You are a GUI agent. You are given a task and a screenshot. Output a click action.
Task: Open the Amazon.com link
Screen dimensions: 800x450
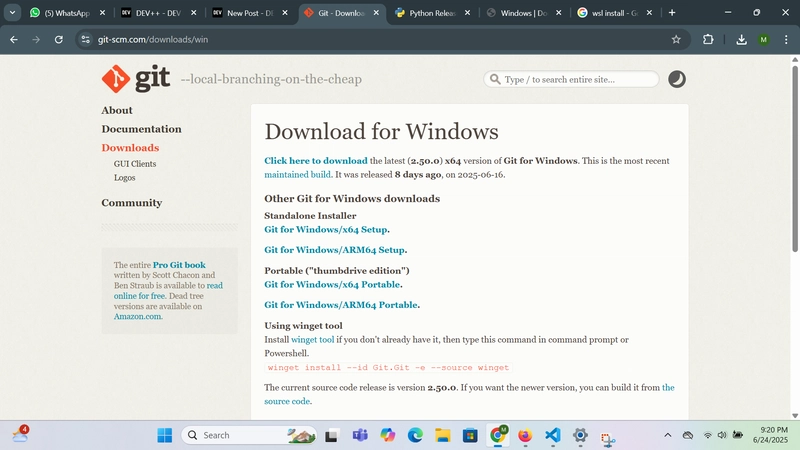click(138, 316)
